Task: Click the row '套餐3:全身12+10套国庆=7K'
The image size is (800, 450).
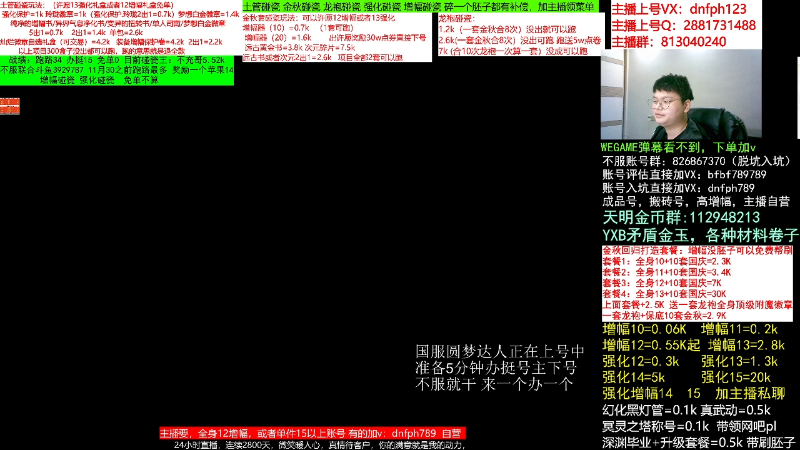Action: coord(662,283)
